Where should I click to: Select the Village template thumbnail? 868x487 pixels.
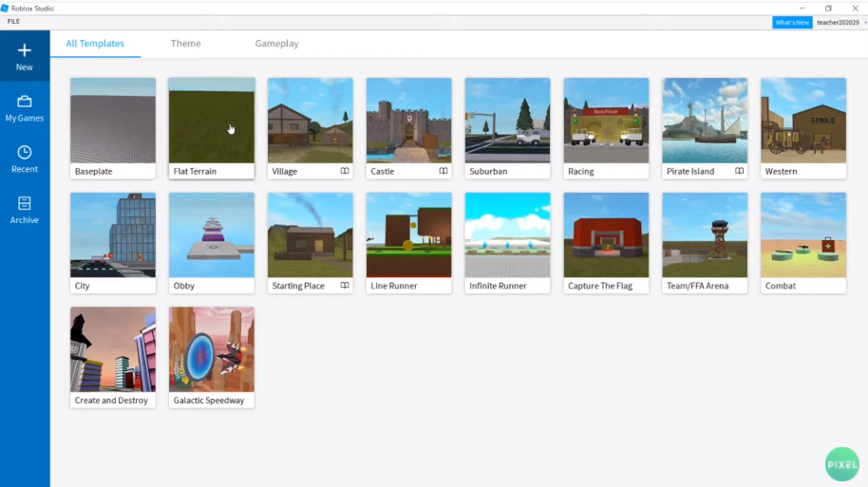pyautogui.click(x=310, y=121)
